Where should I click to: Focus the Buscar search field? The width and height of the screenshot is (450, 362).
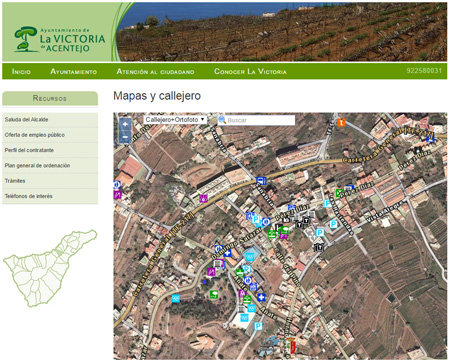(x=261, y=120)
